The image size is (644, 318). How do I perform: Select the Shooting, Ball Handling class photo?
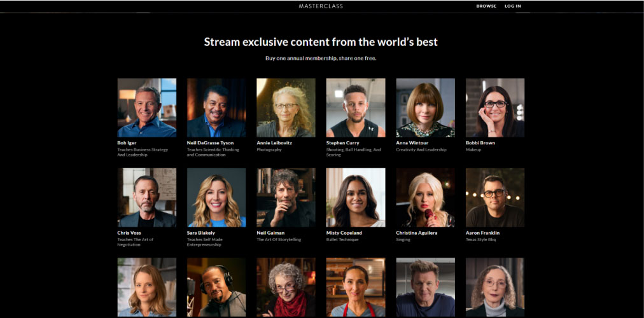click(x=356, y=107)
